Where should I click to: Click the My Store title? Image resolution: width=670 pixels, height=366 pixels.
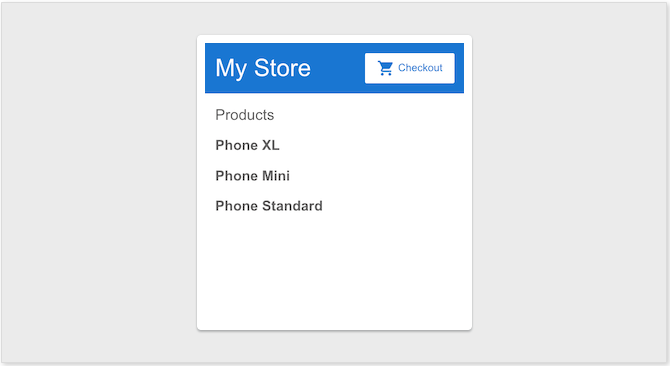[x=263, y=68]
